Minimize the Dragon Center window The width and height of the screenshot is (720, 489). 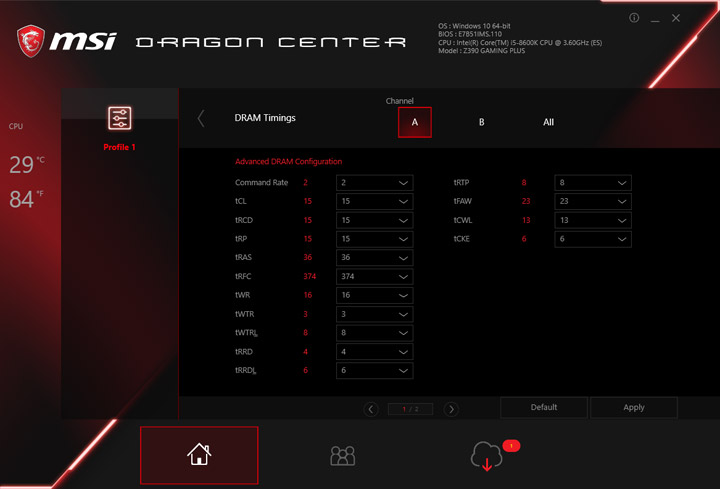655,19
